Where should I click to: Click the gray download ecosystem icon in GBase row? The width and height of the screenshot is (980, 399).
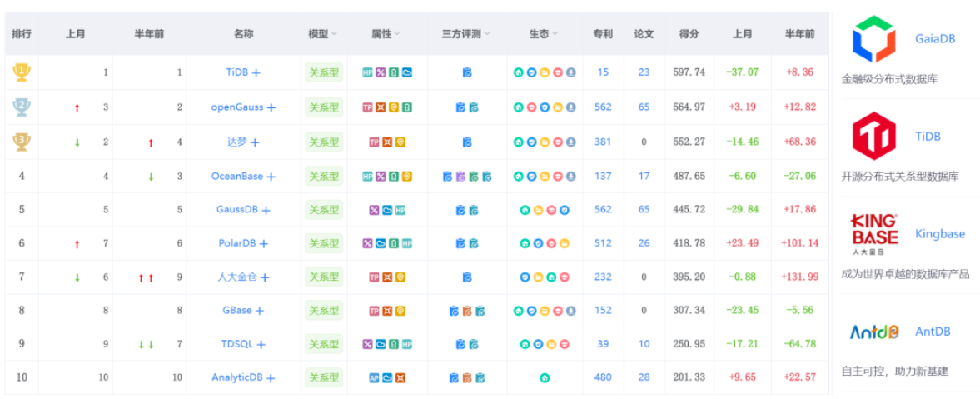[570, 311]
